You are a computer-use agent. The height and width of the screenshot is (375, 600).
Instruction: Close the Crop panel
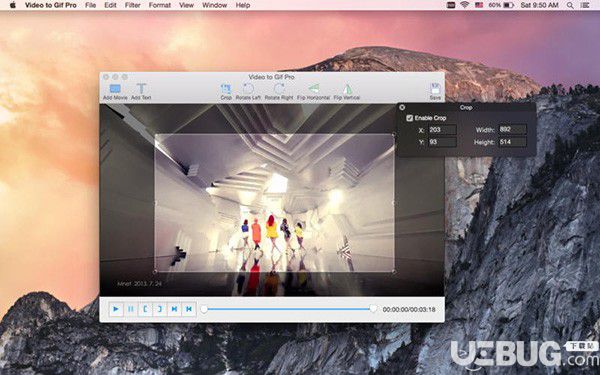click(402, 108)
